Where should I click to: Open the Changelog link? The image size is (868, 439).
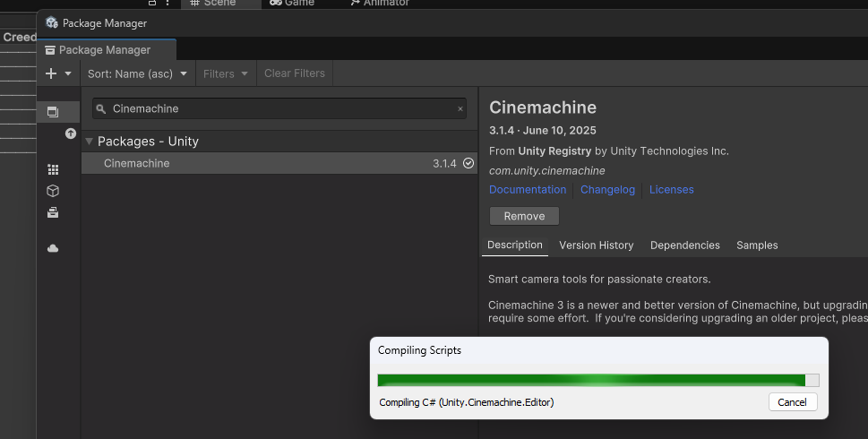[607, 189]
